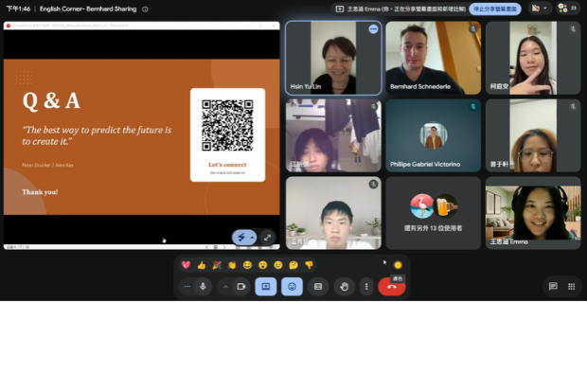Toggle the emoji reactions bar button
The image size is (587, 392).
pyautogui.click(x=292, y=286)
